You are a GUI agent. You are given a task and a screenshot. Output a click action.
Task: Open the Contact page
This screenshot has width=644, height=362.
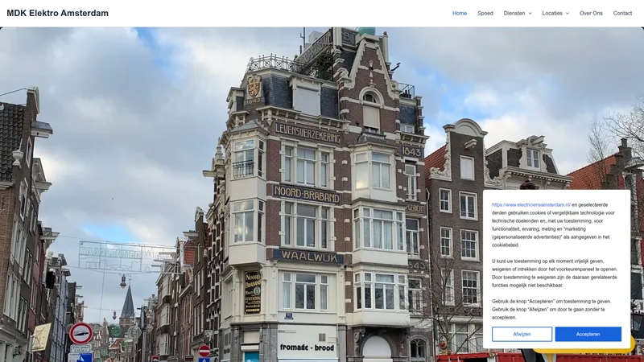(x=622, y=13)
